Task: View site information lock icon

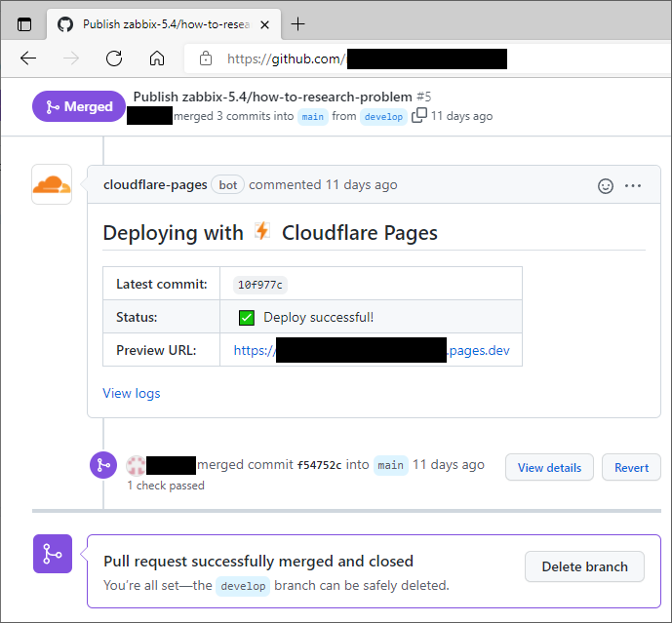Action: point(206,58)
